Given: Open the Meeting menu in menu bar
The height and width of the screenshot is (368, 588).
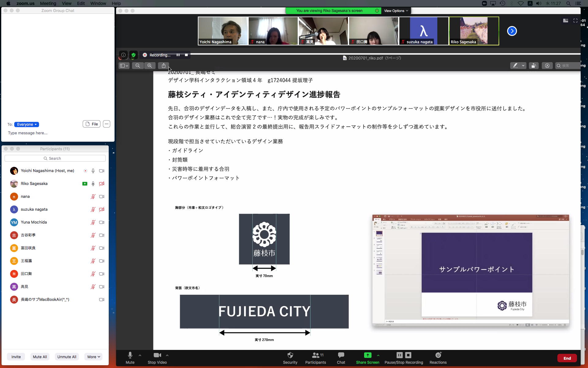Looking at the screenshot, I should pos(48,3).
